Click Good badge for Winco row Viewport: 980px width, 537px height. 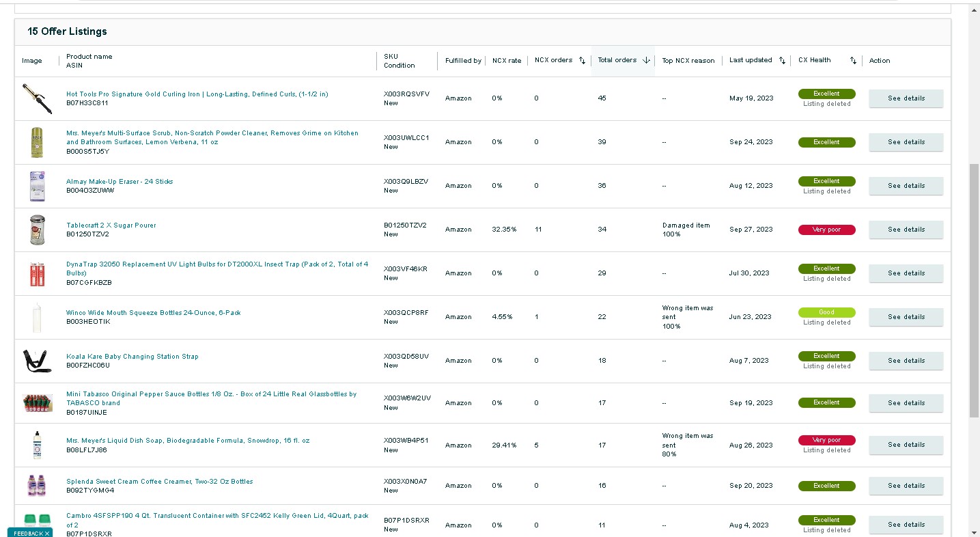[826, 312]
